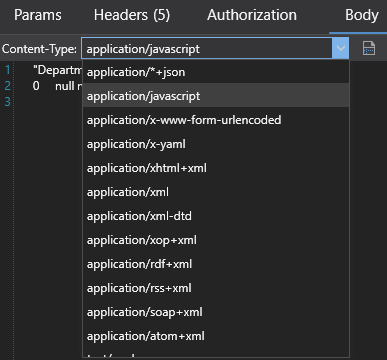The width and height of the screenshot is (387, 360).
Task: Switch to the Headers (5) tab
Action: (132, 15)
